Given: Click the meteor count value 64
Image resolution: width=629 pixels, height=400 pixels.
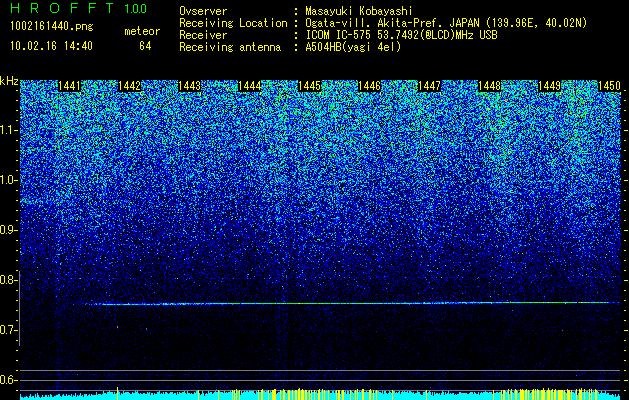Looking at the screenshot, I should click(x=145, y=46).
